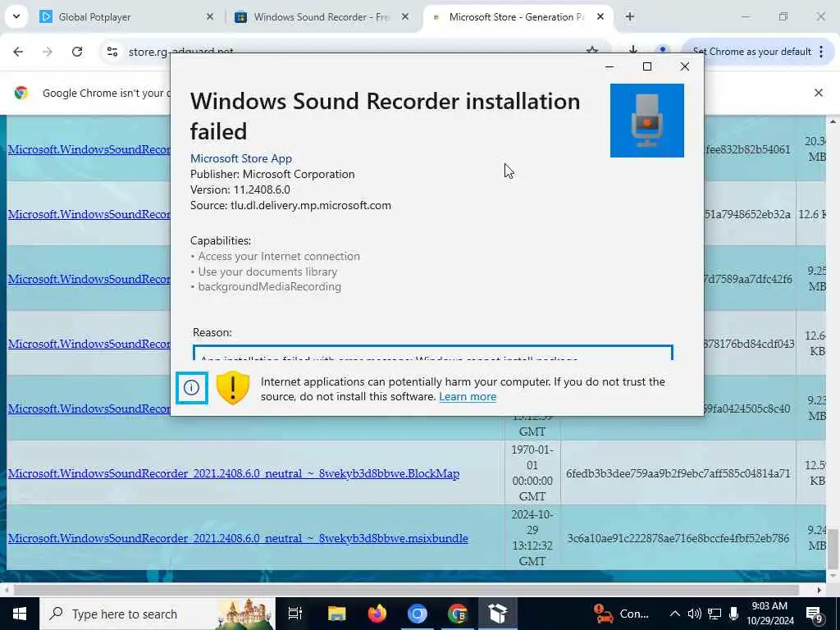Open the Chrome three-dot menu
The width and height of the screenshot is (840, 630).
(x=821, y=52)
